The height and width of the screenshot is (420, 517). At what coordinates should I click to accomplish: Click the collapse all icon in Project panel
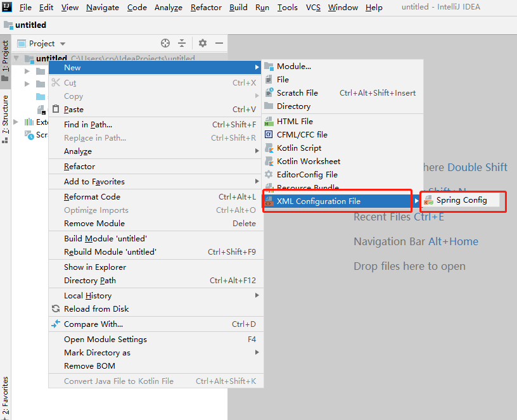182,43
